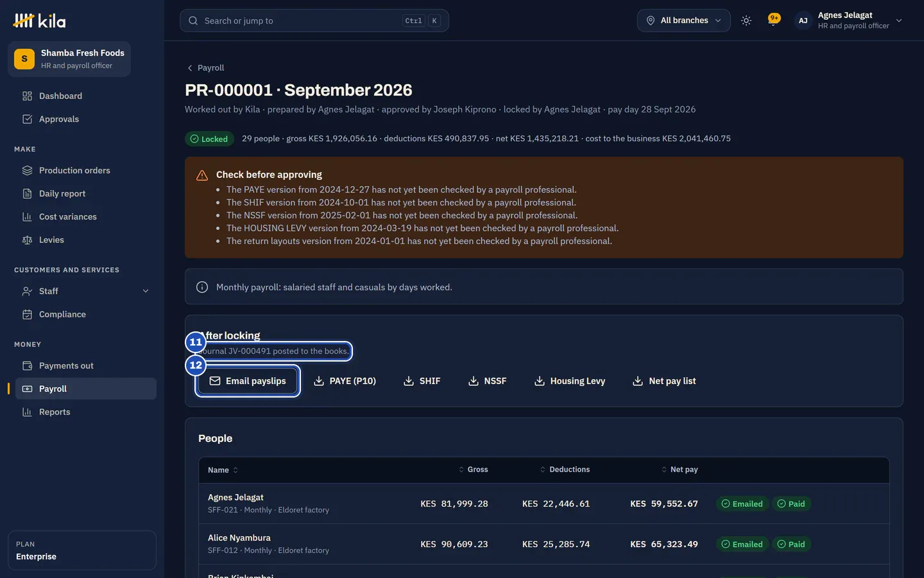924x578 pixels.
Task: Click the Emailed badge for Agnes Jelagat
Action: point(742,504)
